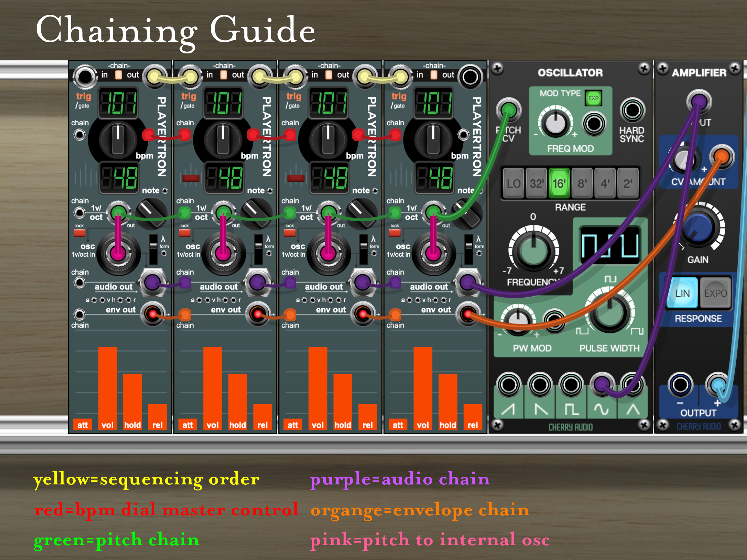This screenshot has width=747, height=560.
Task: Click osc 1v/oct in jack on second Playertron
Action: (x=223, y=254)
